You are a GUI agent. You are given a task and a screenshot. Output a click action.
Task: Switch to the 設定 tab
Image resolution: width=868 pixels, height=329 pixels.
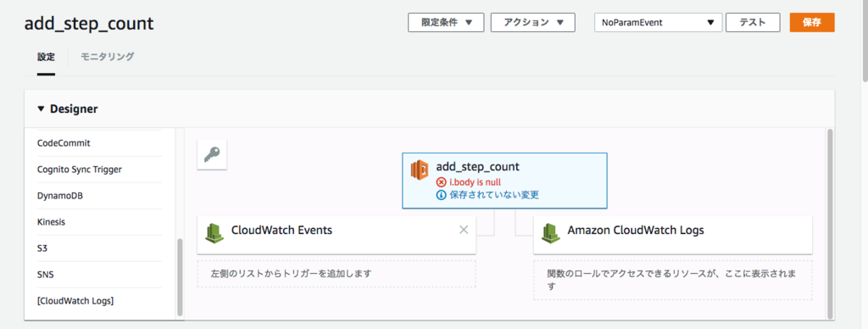click(46, 57)
